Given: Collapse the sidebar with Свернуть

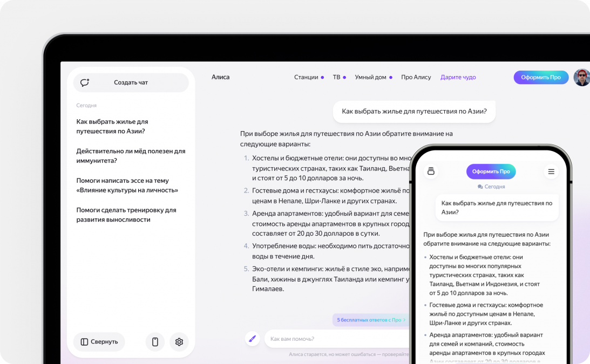Looking at the screenshot, I should [99, 342].
